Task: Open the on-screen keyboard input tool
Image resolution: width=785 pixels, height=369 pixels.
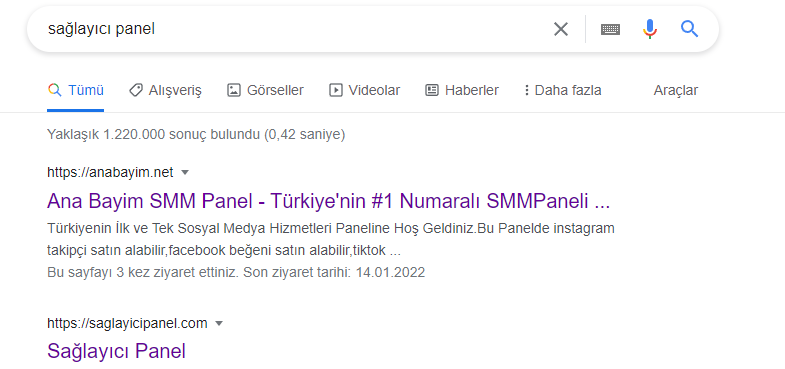Action: (x=610, y=30)
